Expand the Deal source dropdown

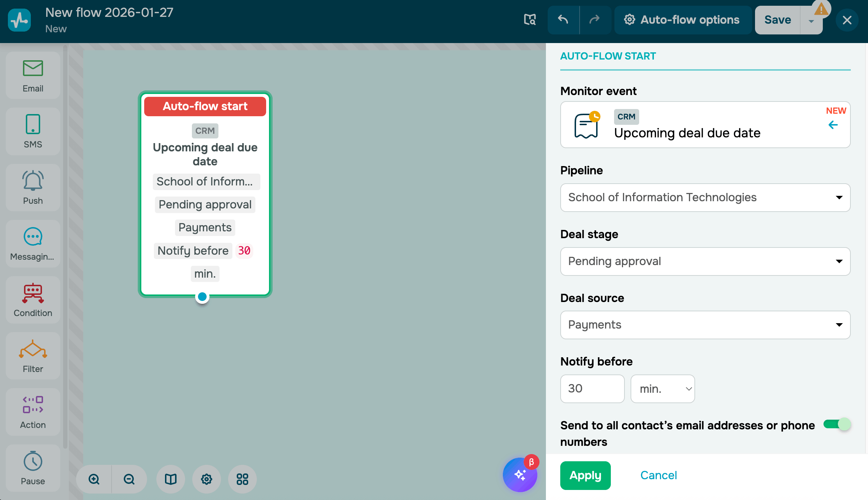705,325
